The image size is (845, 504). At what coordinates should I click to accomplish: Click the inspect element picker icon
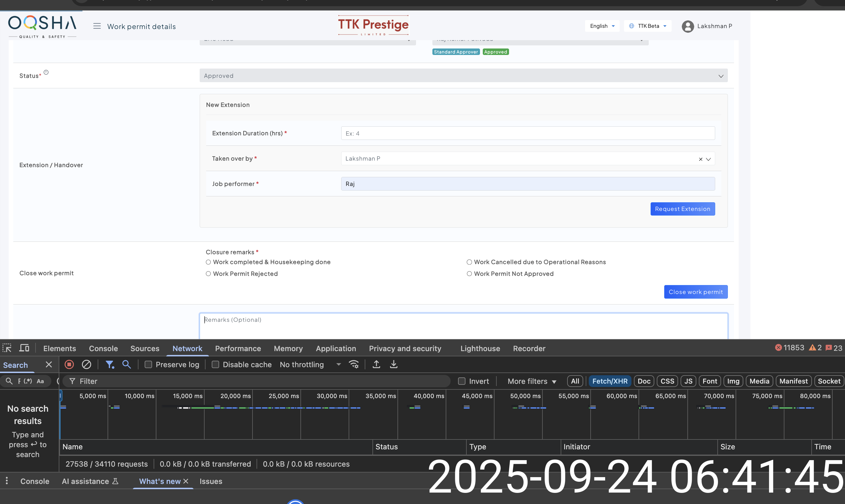(x=7, y=348)
